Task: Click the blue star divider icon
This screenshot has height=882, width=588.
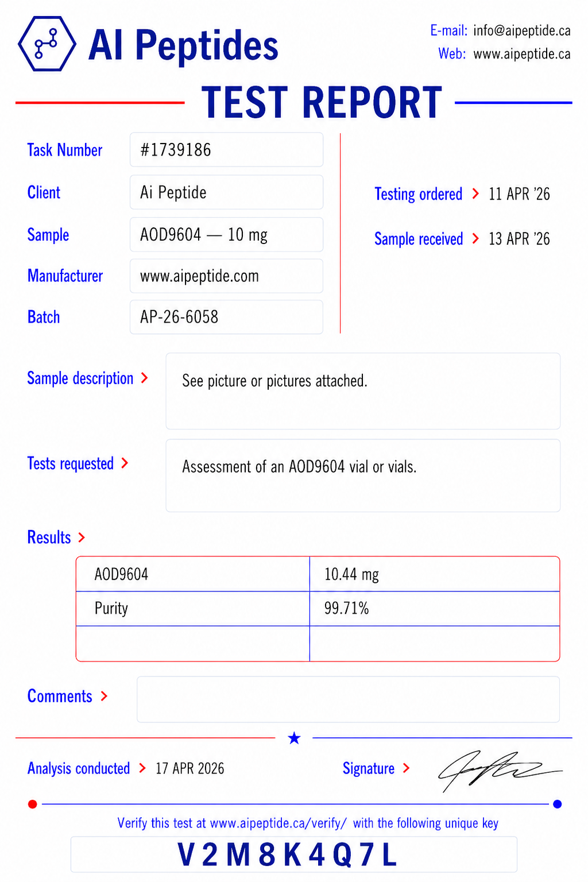Action: click(294, 738)
